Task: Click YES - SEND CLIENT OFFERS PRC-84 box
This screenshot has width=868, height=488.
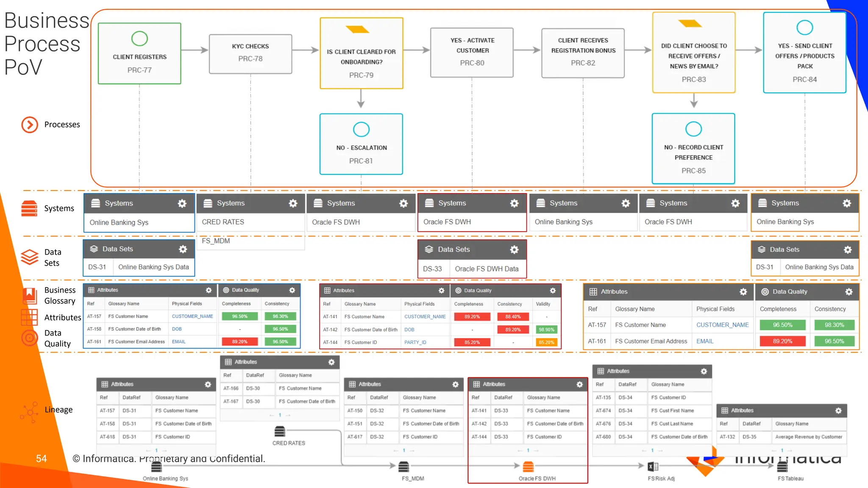Action: click(x=804, y=53)
